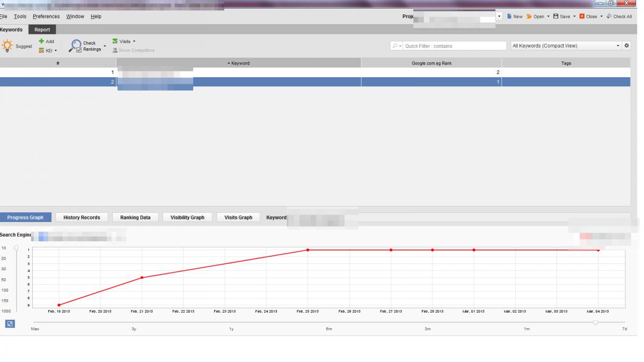
Task: Open the Tools menu
Action: 20,17
